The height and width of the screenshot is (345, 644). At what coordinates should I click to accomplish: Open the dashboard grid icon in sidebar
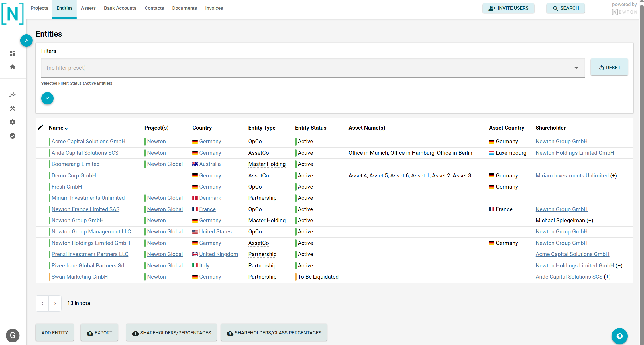pyautogui.click(x=13, y=53)
